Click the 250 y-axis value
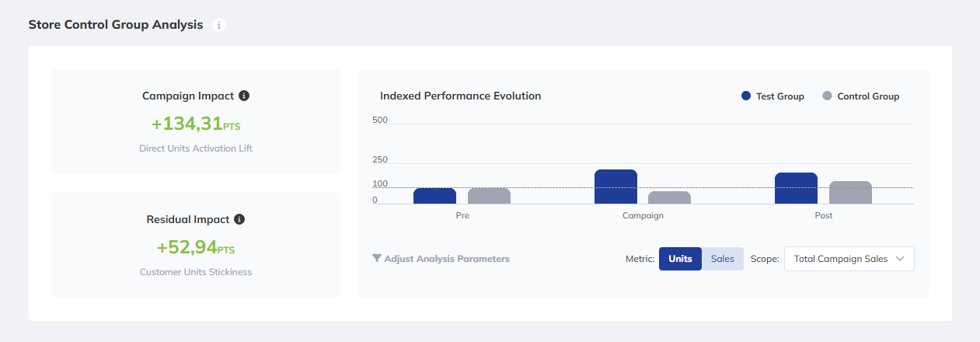Image resolution: width=980 pixels, height=342 pixels. click(x=380, y=159)
